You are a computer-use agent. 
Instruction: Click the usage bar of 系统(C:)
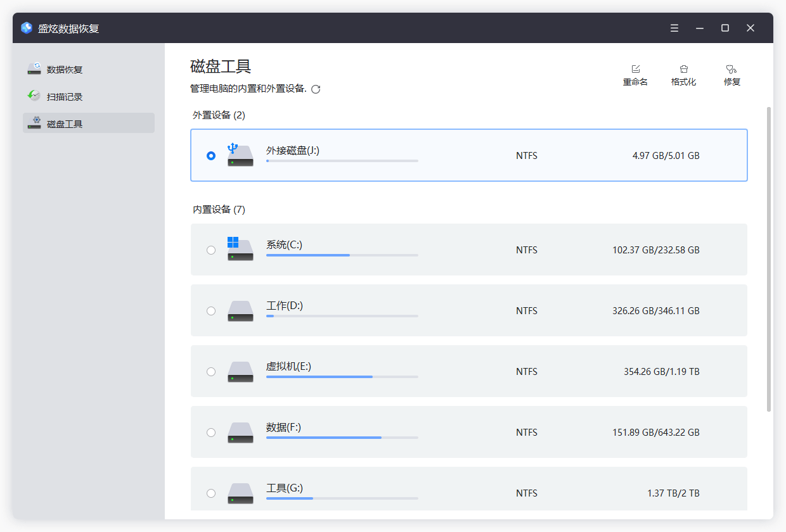point(342,255)
